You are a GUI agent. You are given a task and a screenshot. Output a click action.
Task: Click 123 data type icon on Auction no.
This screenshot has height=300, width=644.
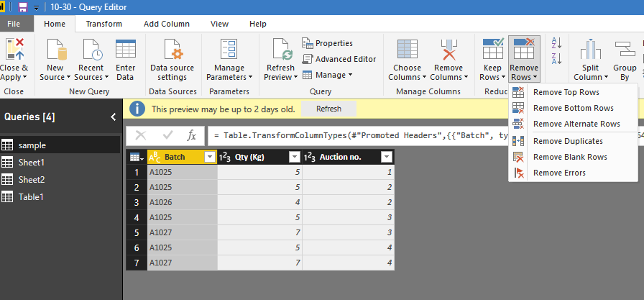pos(310,157)
